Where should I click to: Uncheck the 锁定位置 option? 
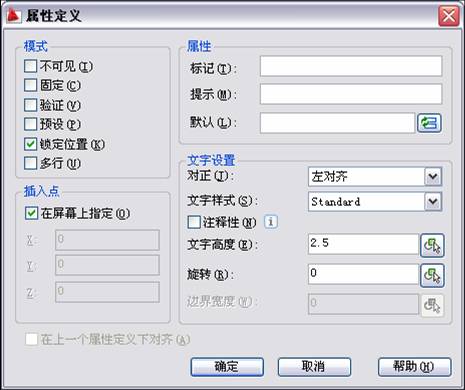(30, 144)
